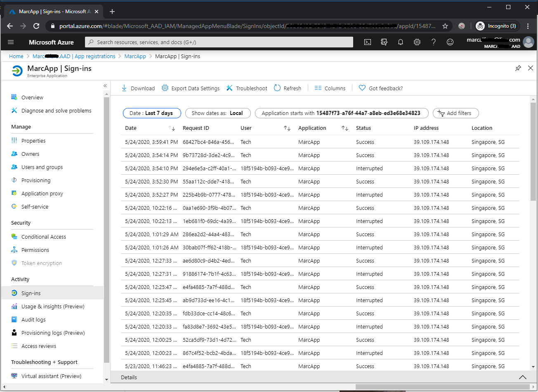Navigate to Home via breadcrumb

pyautogui.click(x=16, y=56)
